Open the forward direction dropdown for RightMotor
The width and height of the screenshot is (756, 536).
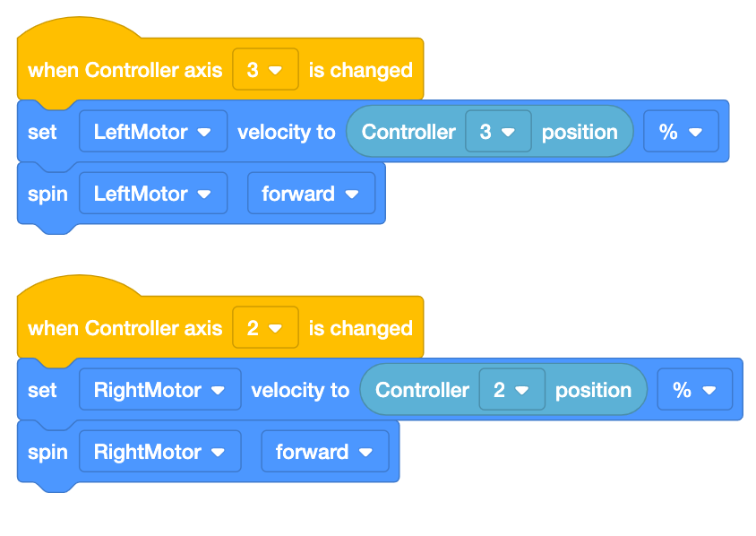tap(324, 451)
